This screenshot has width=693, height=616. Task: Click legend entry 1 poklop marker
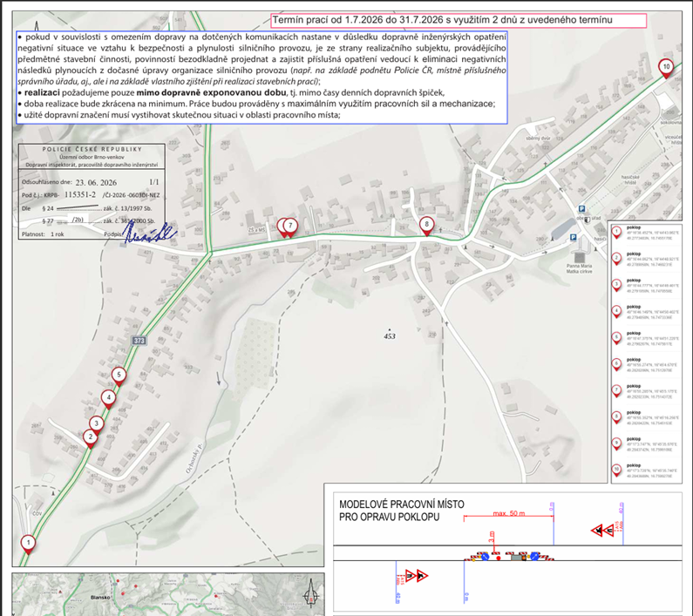coord(616,232)
